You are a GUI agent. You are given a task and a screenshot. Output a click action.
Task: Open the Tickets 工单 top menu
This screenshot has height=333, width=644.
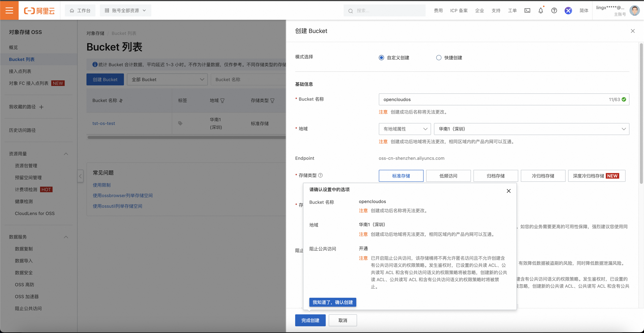(512, 10)
